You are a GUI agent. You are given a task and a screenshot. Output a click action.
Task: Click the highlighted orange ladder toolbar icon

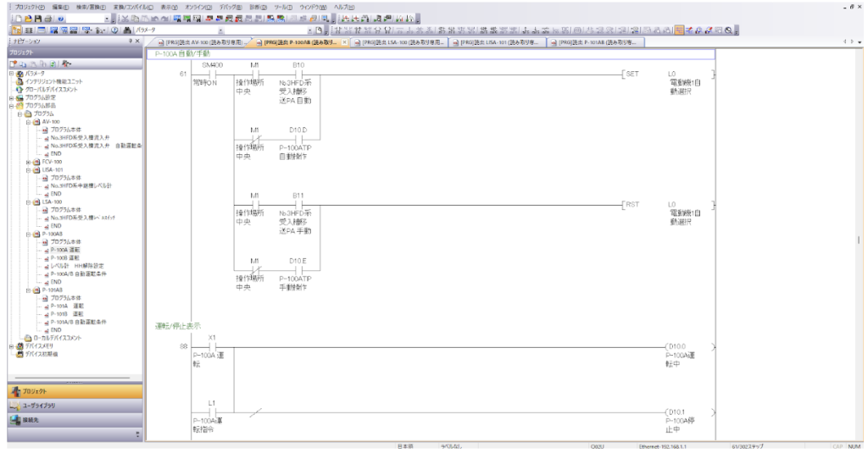tap(679, 30)
